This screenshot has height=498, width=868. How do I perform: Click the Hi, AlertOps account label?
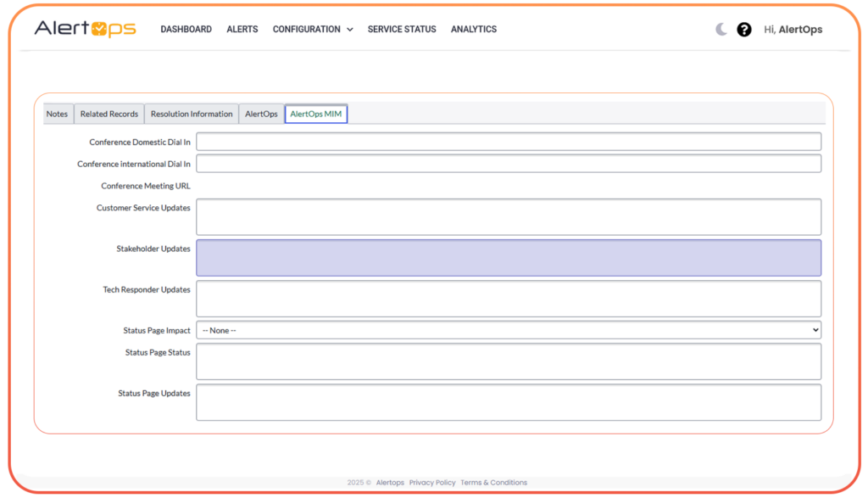793,29
